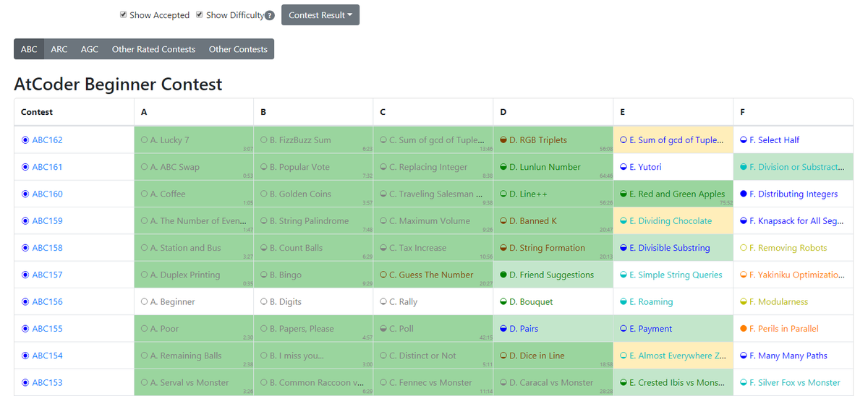
Task: Open problem F. Many Many Paths
Action: pos(788,356)
